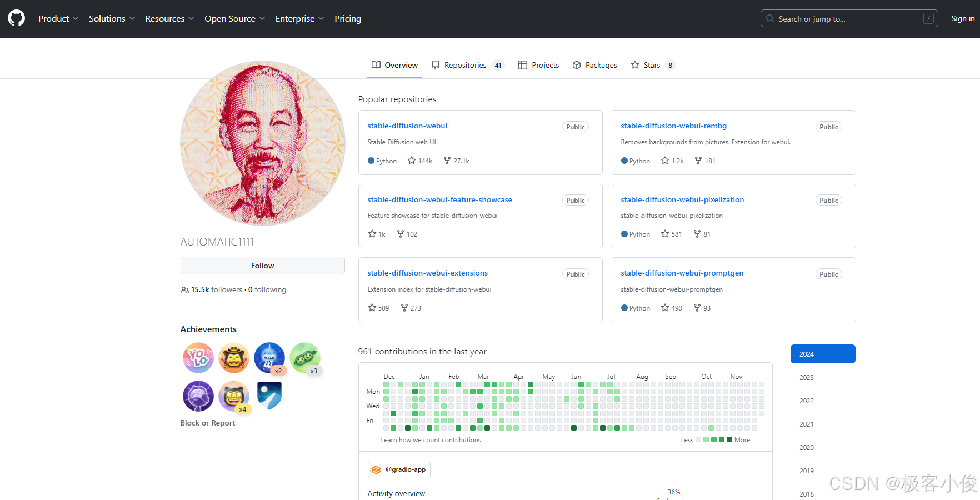
Task: Open the Arctic Code Vault badge
Action: 269,396
